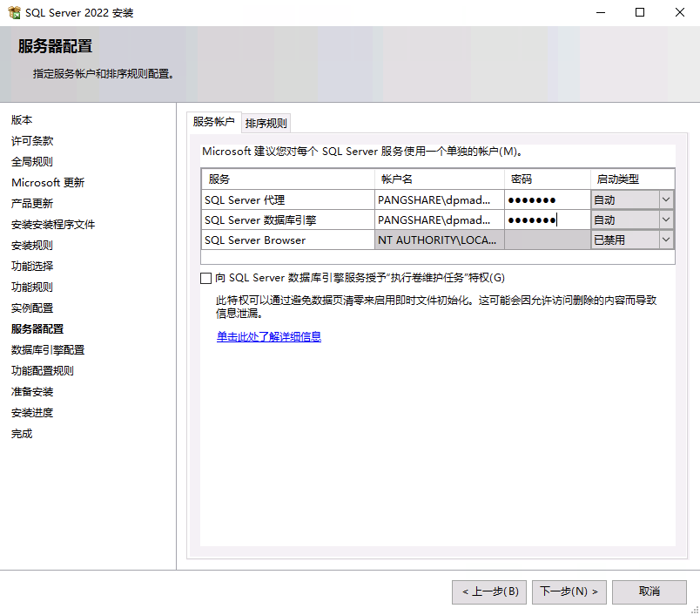Viewport: 700px width, 615px height.
Task: Click the 下一步(N) next button
Action: click(x=569, y=591)
